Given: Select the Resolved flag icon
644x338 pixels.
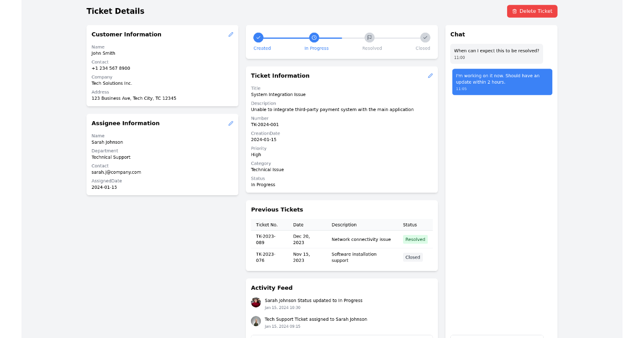Looking at the screenshot, I should pos(369,38).
